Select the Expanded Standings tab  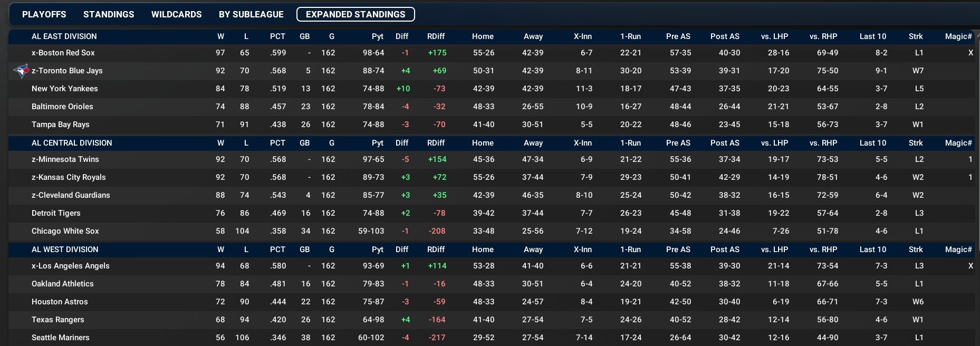tap(356, 14)
